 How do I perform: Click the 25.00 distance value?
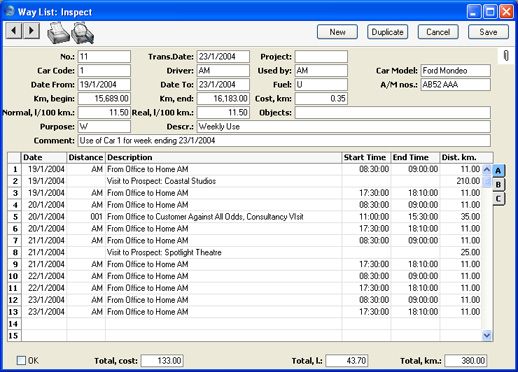[x=470, y=252]
